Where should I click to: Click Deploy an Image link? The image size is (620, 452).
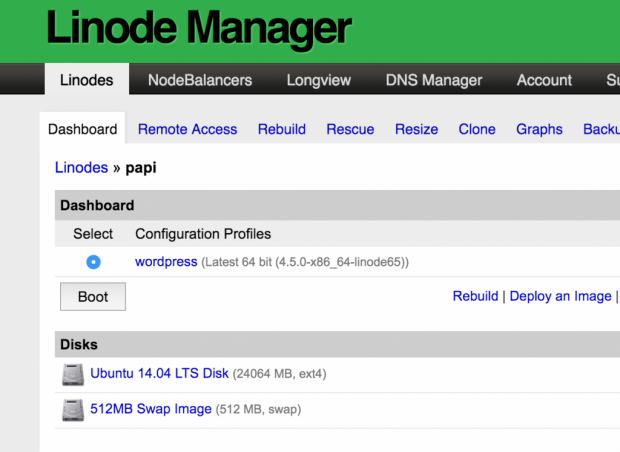point(560,296)
